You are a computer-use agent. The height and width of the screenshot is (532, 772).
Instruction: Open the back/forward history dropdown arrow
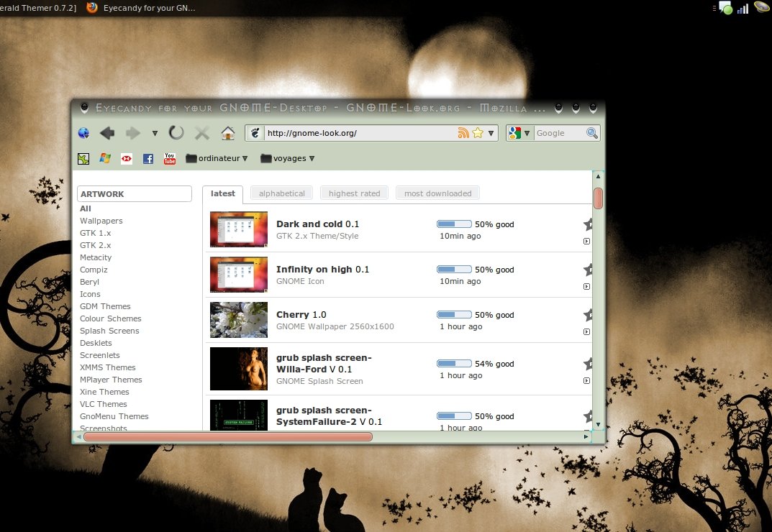(155, 133)
